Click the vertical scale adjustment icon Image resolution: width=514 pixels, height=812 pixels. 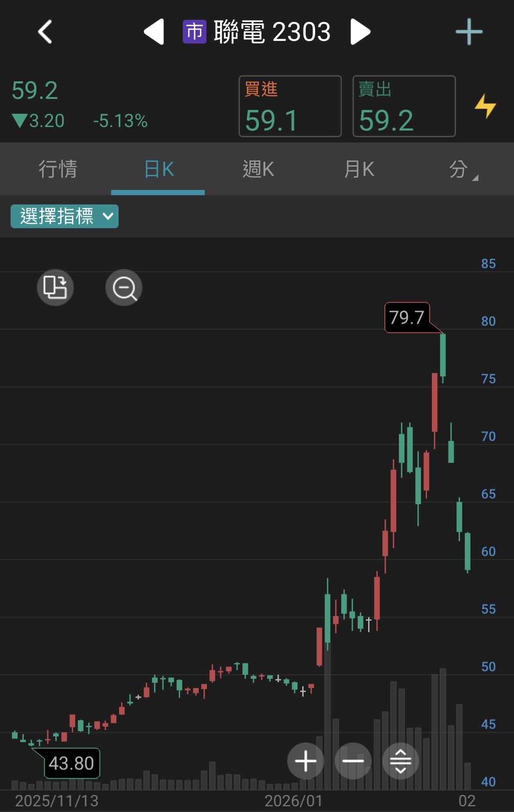click(x=400, y=761)
